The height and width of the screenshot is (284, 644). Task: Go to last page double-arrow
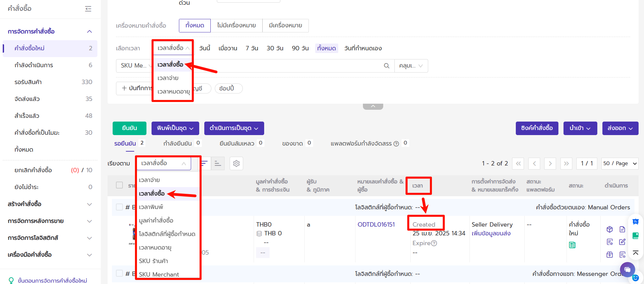click(x=566, y=163)
